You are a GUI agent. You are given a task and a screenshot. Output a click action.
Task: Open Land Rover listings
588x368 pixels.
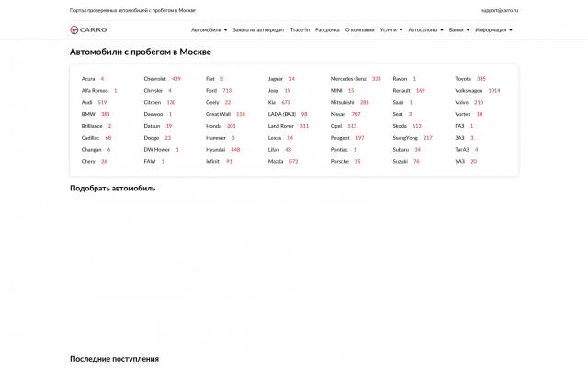point(281,126)
